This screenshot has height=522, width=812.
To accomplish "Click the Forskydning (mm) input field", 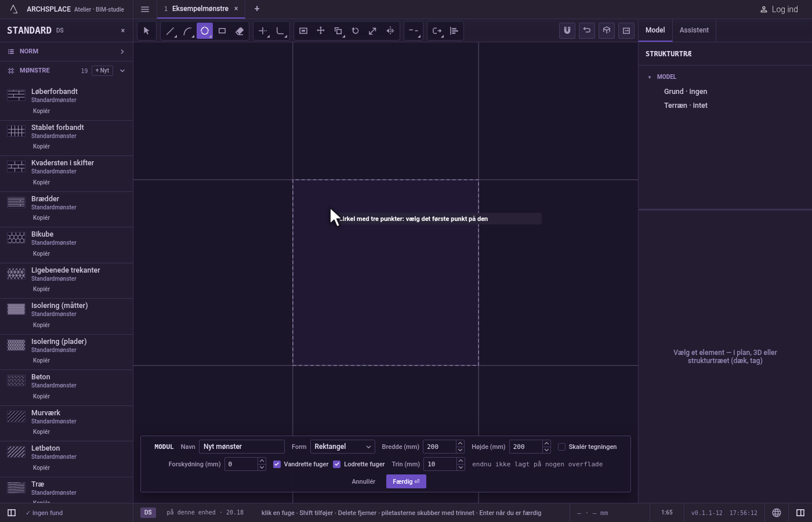I will 241,464.
